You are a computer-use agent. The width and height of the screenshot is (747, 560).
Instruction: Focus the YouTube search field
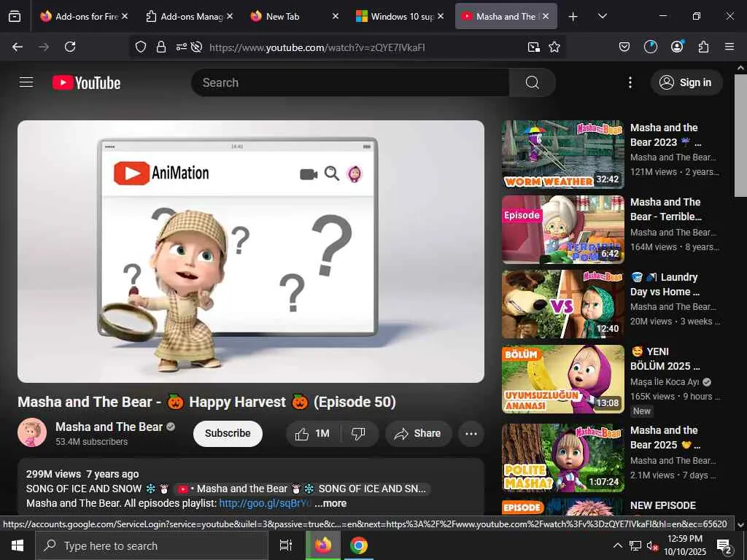[350, 82]
